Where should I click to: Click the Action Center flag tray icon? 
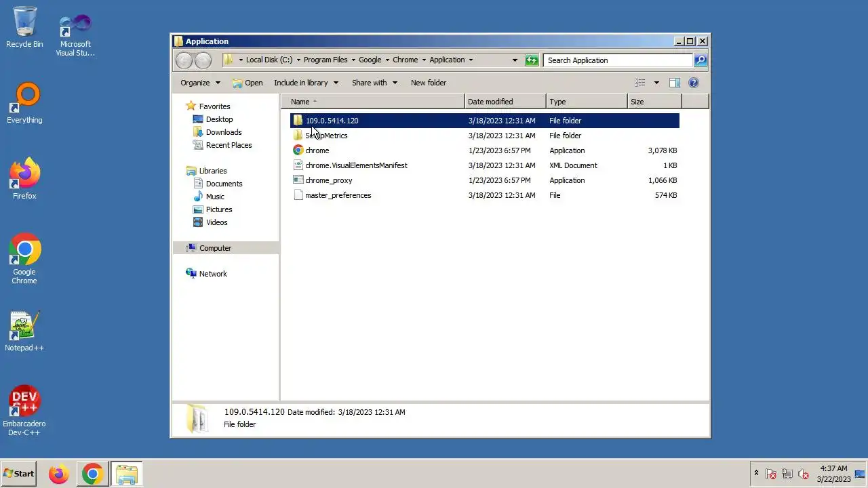click(771, 474)
